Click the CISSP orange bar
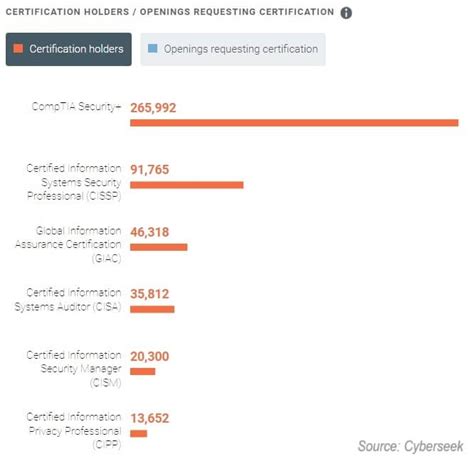 click(x=187, y=185)
